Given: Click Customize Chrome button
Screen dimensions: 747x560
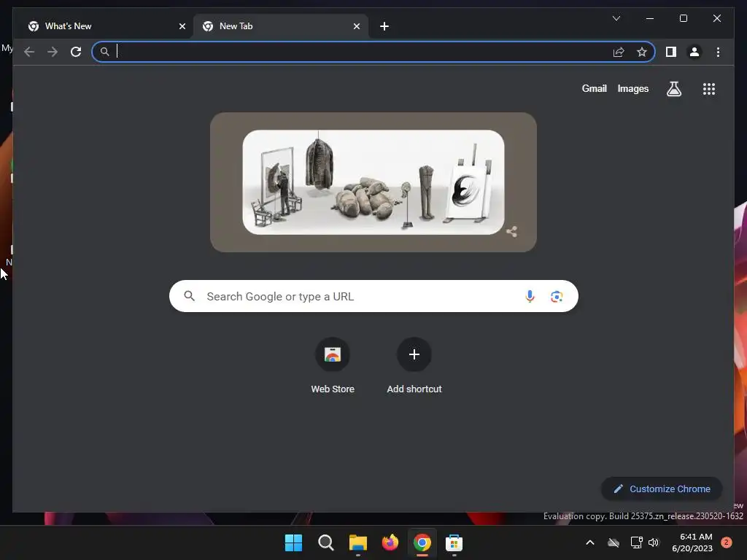Looking at the screenshot, I should (662, 489).
